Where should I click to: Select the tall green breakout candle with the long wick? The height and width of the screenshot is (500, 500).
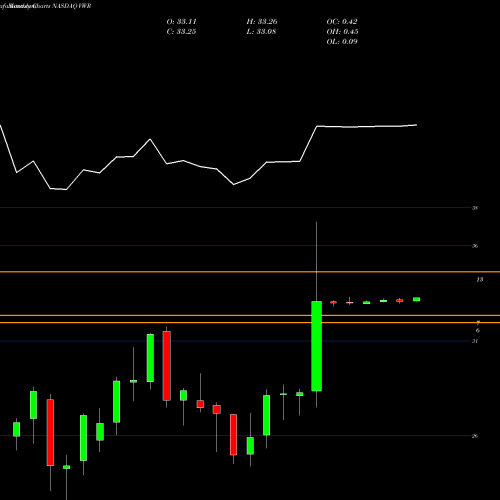(316, 346)
